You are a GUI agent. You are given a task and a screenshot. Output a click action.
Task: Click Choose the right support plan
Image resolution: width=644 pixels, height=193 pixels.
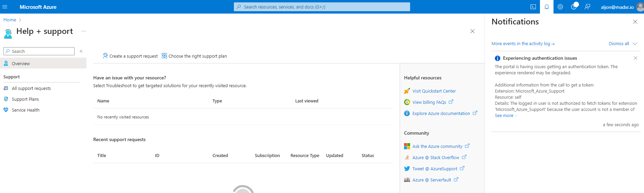(194, 56)
